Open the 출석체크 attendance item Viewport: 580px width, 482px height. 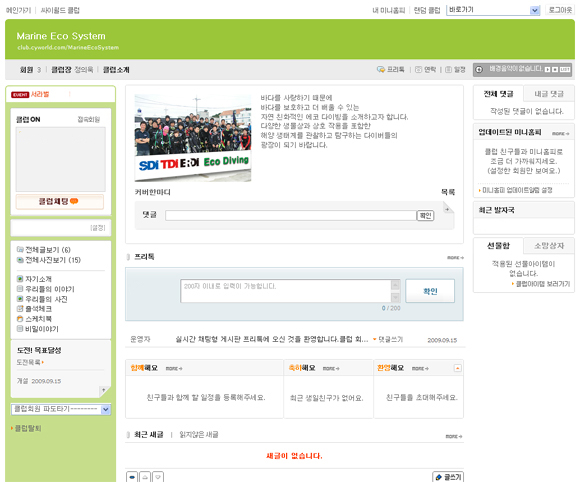pyautogui.click(x=34, y=309)
